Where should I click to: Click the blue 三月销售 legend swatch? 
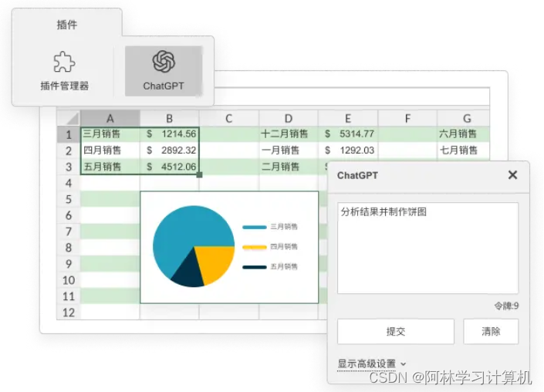[255, 227]
